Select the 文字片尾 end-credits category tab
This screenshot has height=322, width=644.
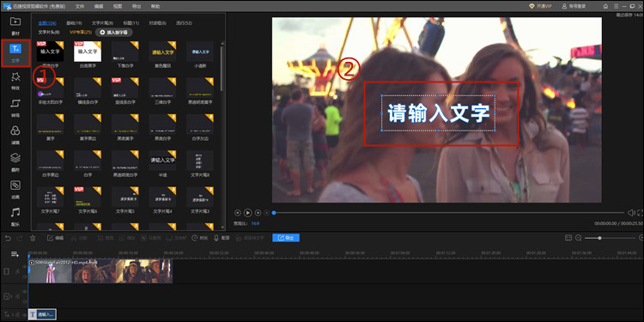[102, 23]
